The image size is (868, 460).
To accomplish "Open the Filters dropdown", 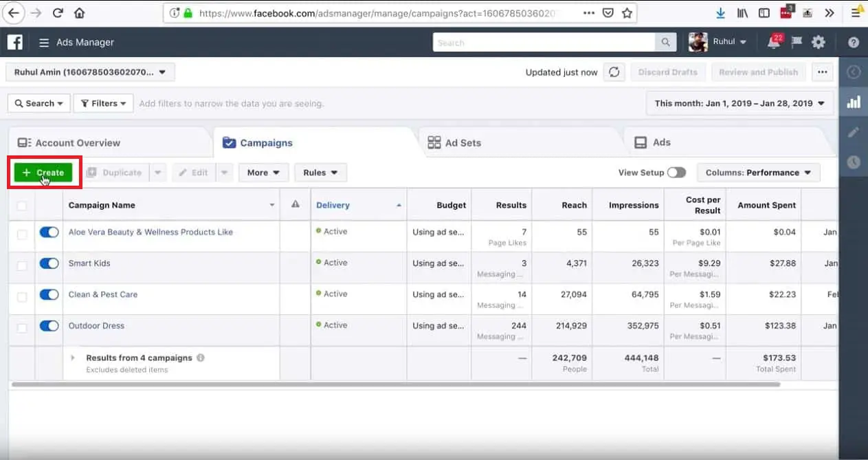I will (x=103, y=103).
